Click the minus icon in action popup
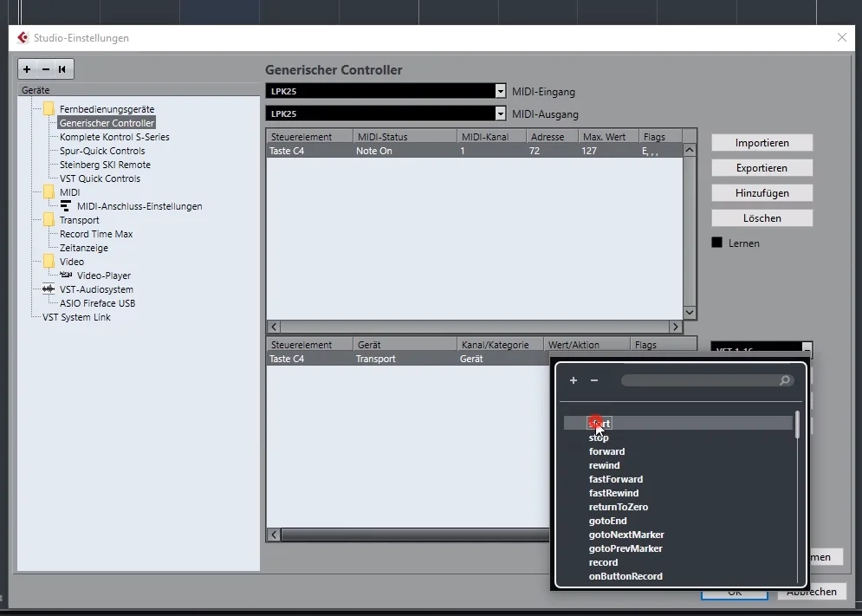The height and width of the screenshot is (616, 862). pyautogui.click(x=594, y=380)
